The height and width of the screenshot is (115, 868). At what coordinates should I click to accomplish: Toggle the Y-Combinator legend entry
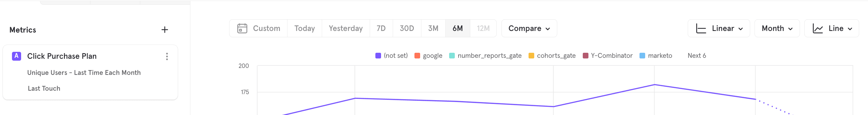click(607, 56)
